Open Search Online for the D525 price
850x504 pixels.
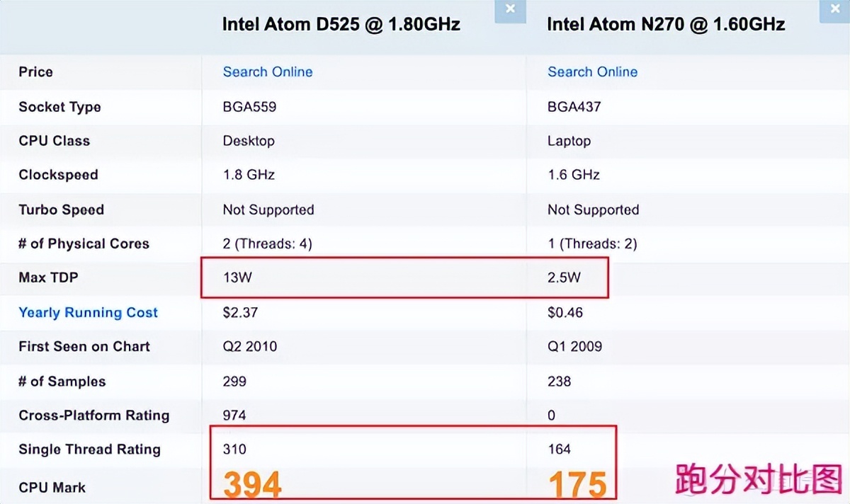click(267, 71)
